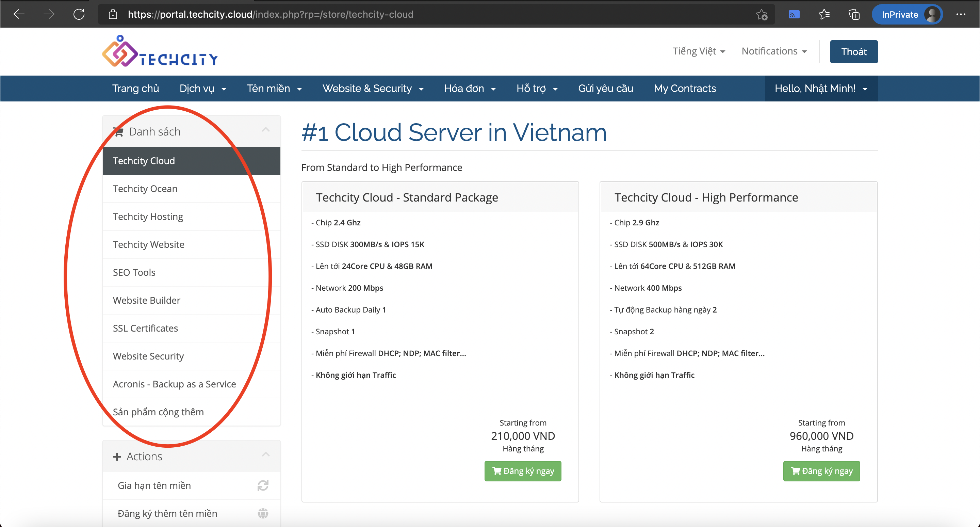Click Đăng ký thêm tên miền action

191,513
